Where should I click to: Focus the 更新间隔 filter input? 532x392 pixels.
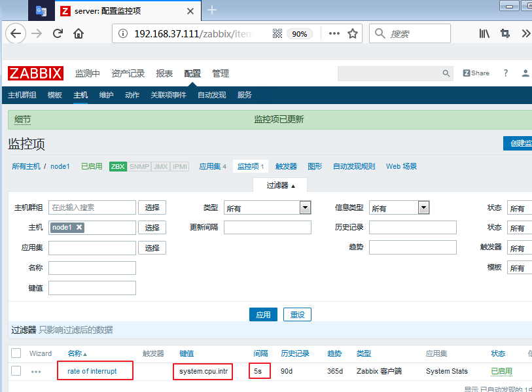(x=268, y=227)
